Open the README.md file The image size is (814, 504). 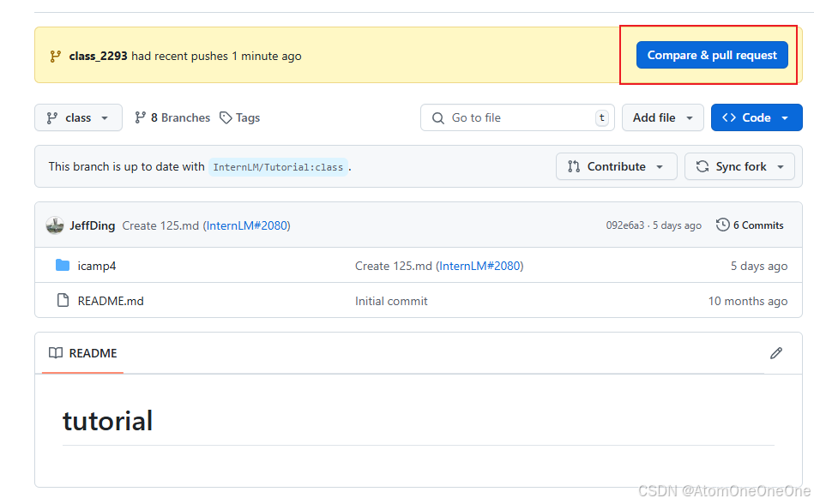[x=111, y=301]
